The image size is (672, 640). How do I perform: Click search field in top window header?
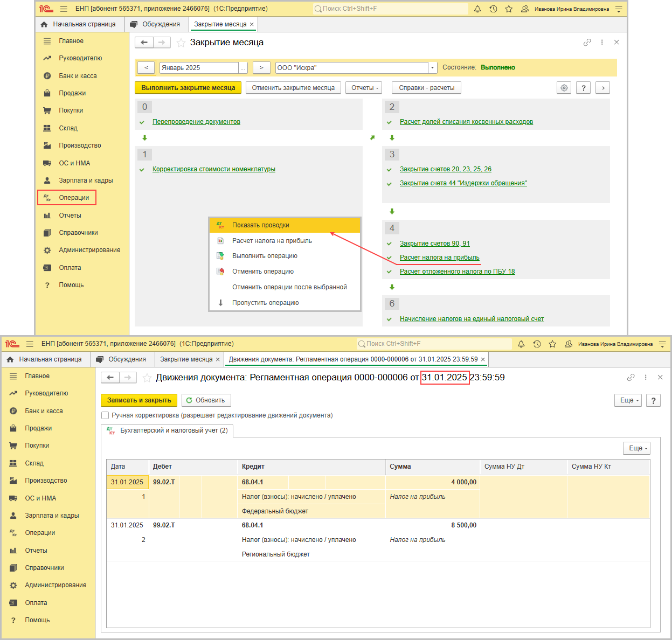[x=390, y=9]
